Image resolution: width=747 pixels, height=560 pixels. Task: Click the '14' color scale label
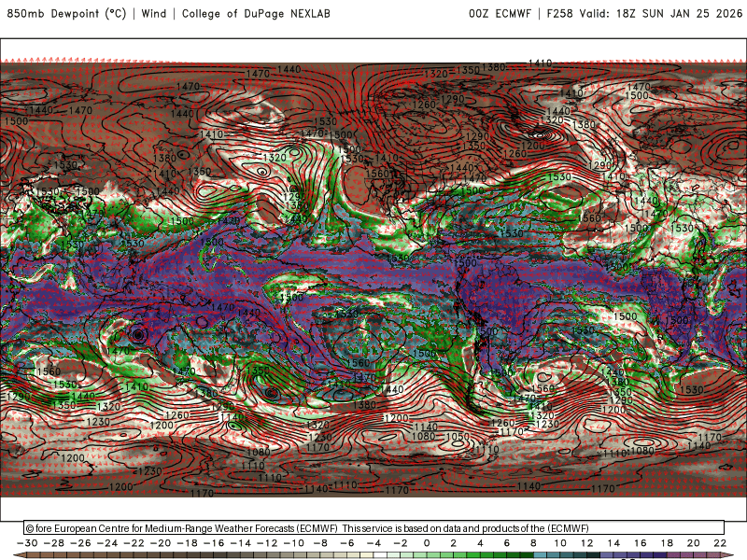tap(613, 543)
